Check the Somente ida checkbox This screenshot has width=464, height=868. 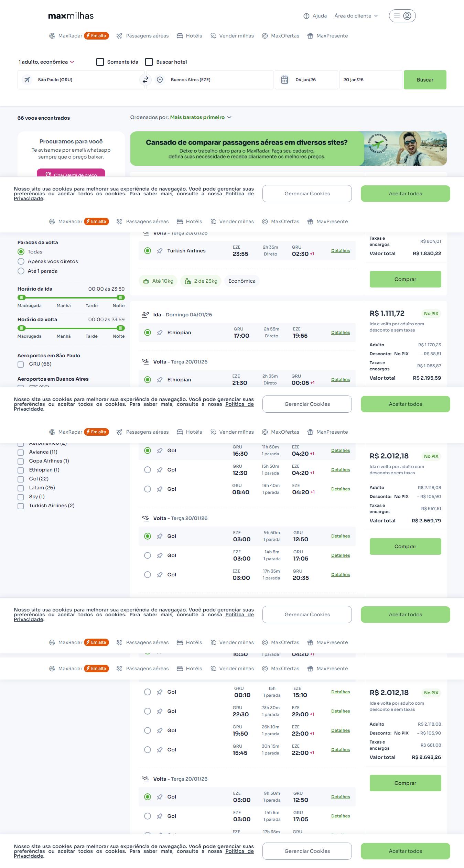coord(100,62)
